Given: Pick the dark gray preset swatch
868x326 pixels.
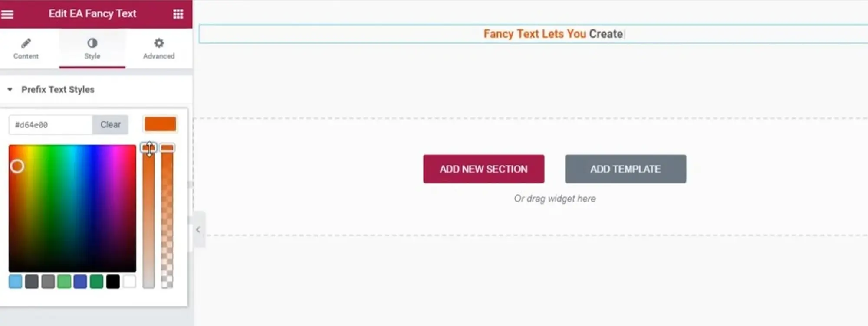Looking at the screenshot, I should 32,282.
